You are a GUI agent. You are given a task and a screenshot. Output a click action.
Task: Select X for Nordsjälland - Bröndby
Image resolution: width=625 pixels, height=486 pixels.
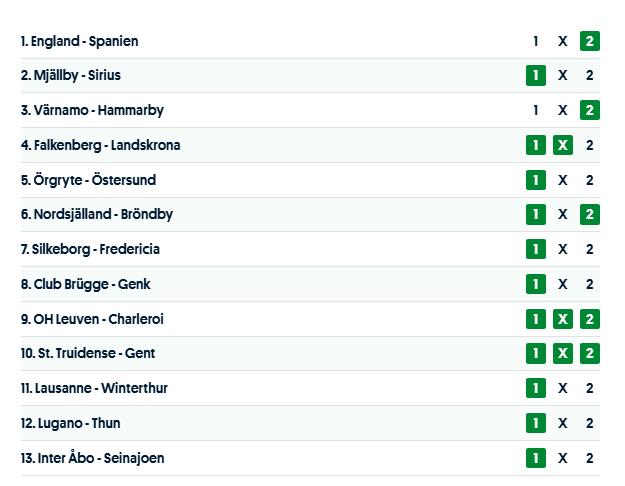[563, 214]
